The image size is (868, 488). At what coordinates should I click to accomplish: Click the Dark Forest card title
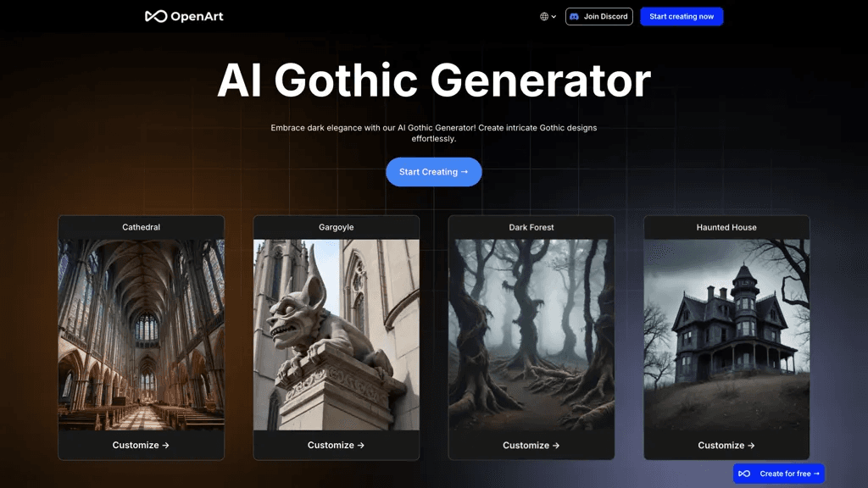pyautogui.click(x=531, y=227)
